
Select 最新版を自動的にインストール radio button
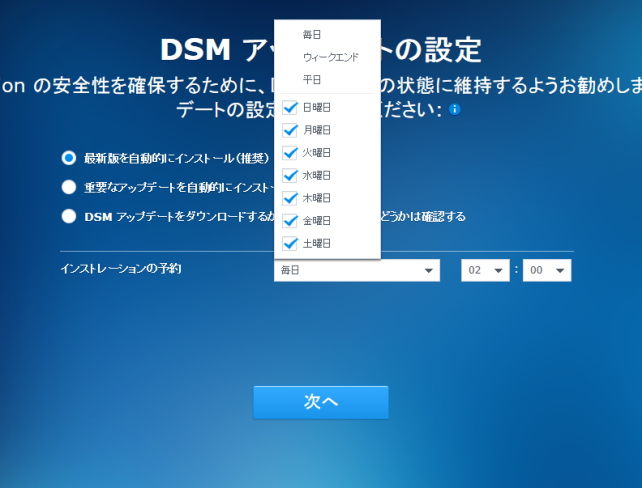(69, 158)
